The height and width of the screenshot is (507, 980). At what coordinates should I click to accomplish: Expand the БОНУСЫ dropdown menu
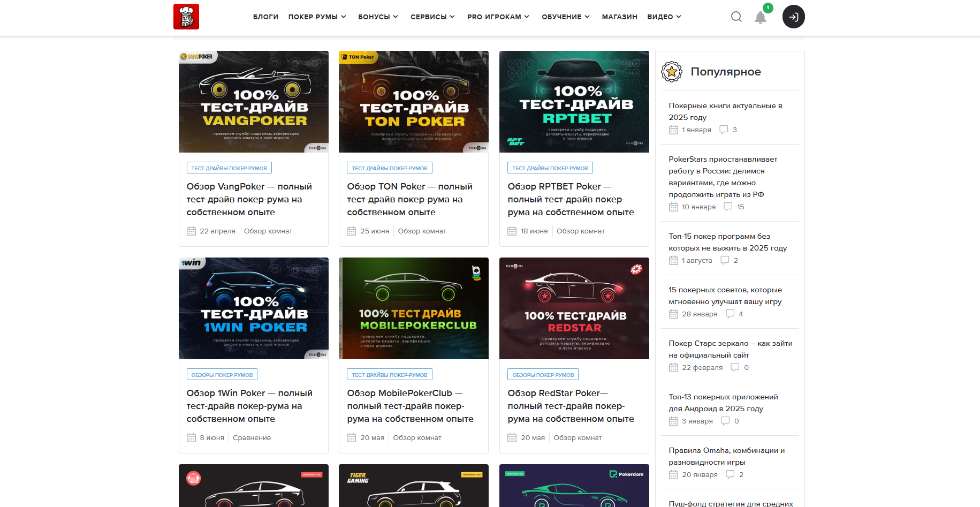click(378, 17)
